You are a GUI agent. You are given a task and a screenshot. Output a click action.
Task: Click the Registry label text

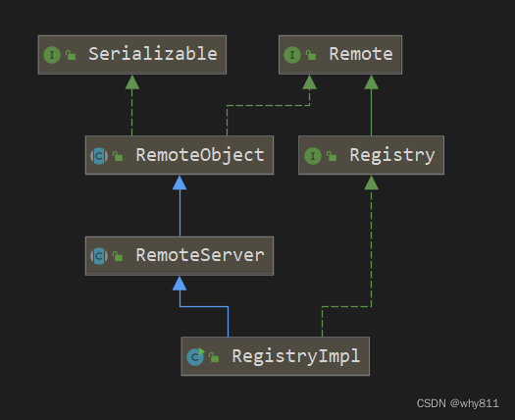tap(392, 155)
